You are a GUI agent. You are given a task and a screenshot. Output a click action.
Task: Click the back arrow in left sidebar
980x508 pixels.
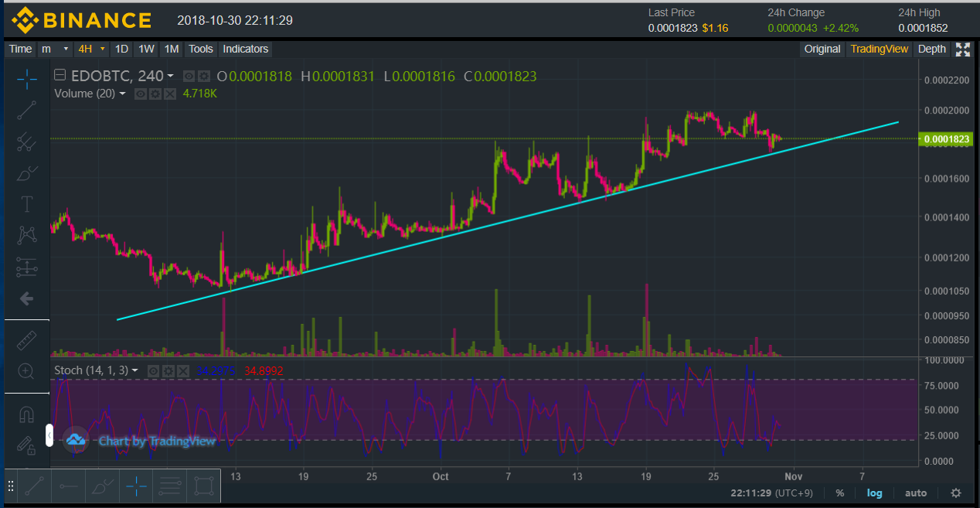point(27,298)
